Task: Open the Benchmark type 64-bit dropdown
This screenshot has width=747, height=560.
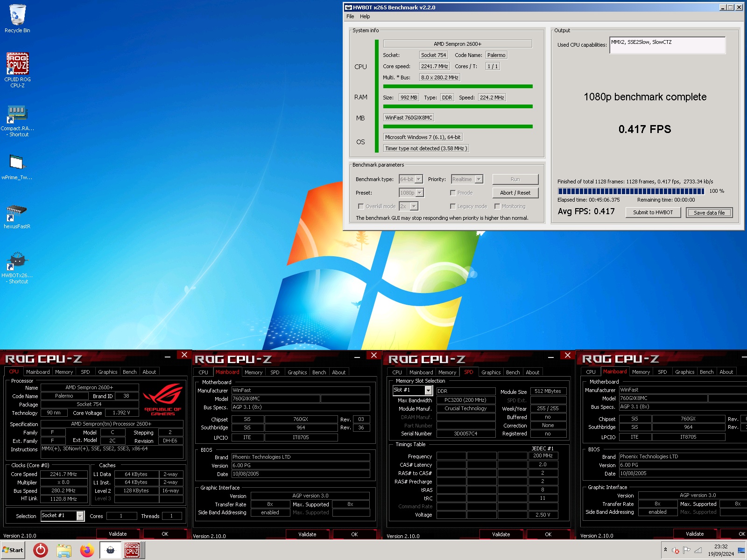Action: (x=411, y=179)
